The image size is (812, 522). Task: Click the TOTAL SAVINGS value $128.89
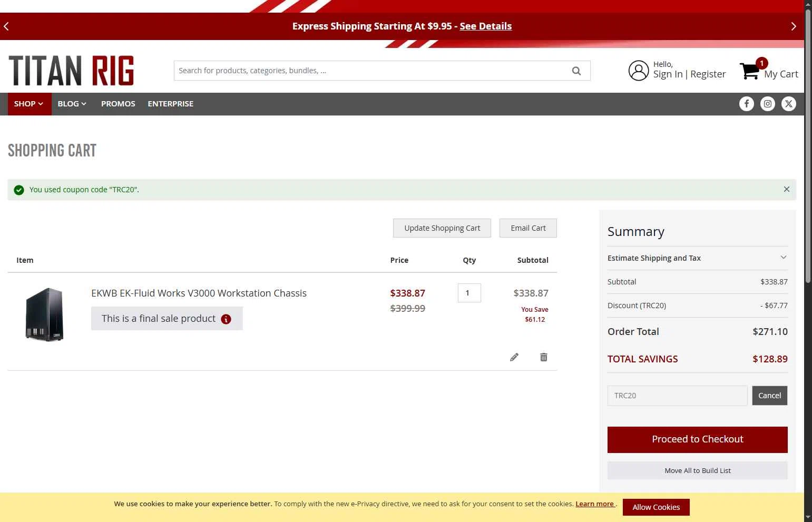coord(770,359)
